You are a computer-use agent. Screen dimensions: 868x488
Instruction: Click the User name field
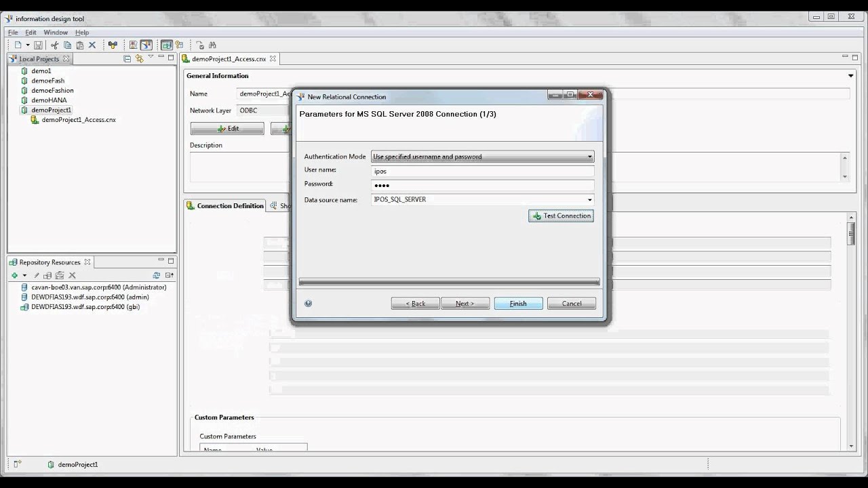[x=483, y=171]
